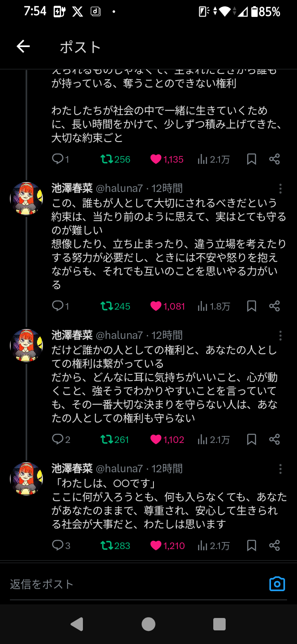Reply to the post with 3 replies
Image resolution: width=297 pixels, height=644 pixels.
click(x=58, y=546)
